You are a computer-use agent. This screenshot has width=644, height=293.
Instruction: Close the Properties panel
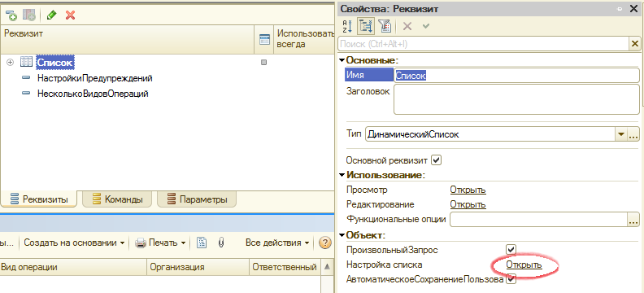point(634,9)
